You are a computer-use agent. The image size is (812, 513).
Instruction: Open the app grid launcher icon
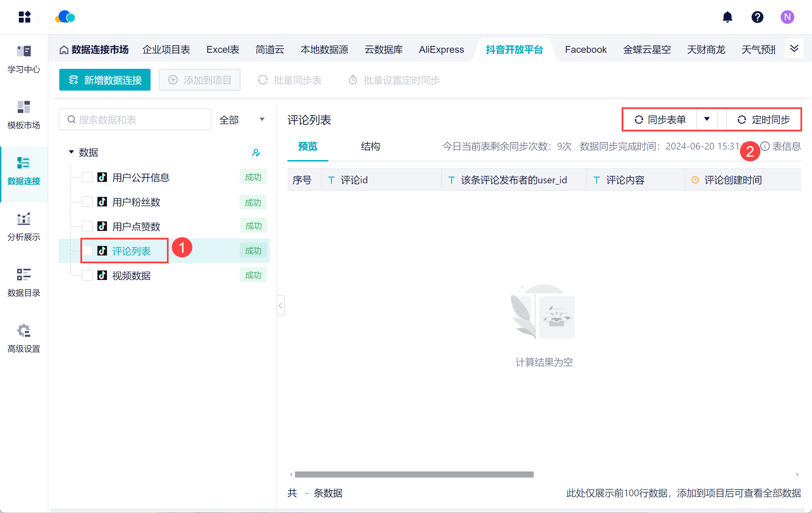[x=25, y=17]
